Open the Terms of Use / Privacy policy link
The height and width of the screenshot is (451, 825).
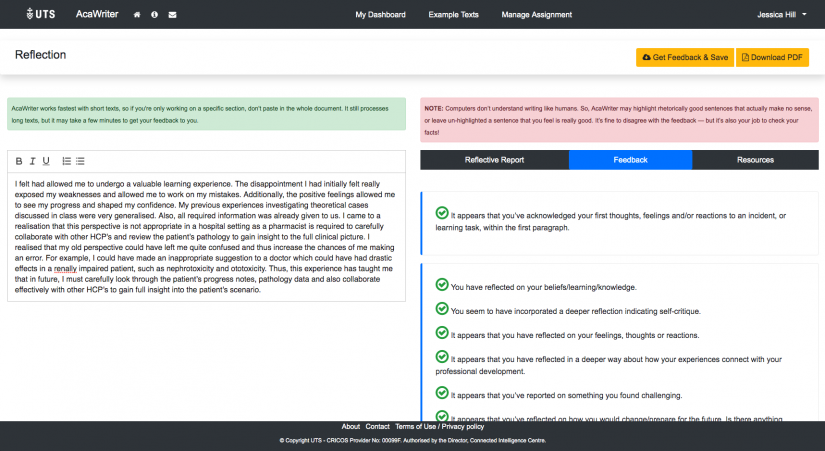click(x=439, y=427)
